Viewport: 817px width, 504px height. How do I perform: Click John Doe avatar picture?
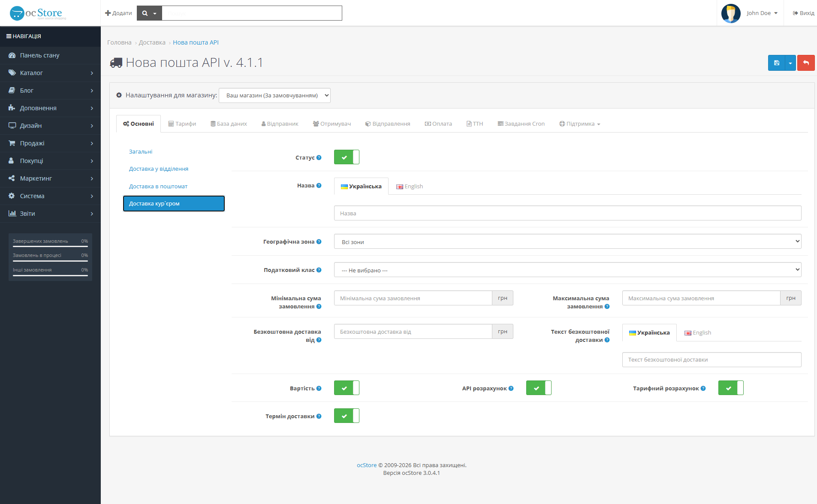point(731,13)
